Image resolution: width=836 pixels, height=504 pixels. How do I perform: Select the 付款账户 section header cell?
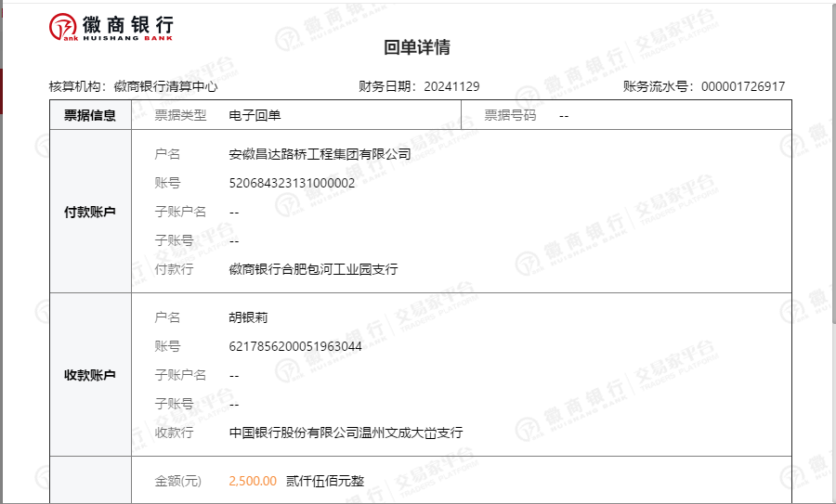90,212
